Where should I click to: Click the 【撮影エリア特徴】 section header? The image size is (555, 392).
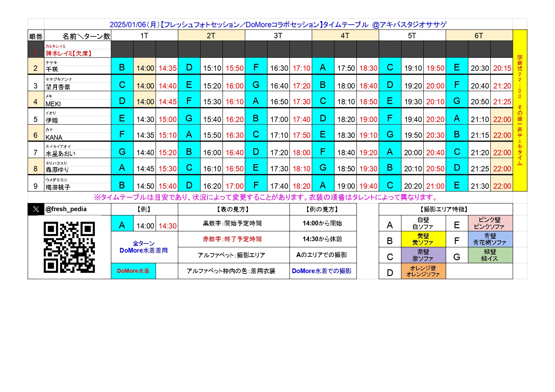(445, 209)
